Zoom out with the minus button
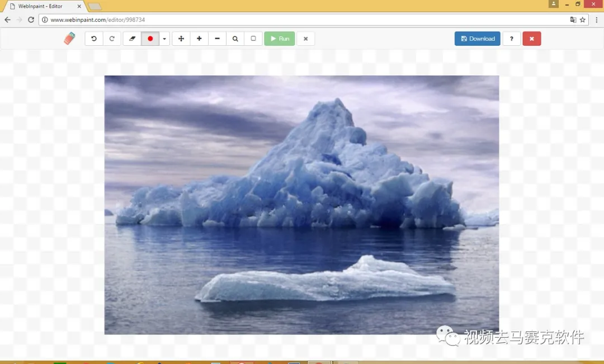This screenshot has width=604, height=364. point(217,39)
